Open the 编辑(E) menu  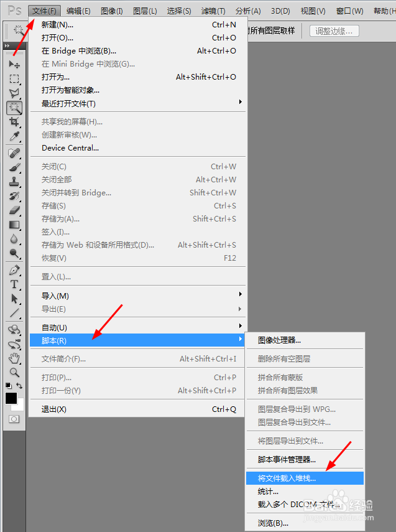78,11
